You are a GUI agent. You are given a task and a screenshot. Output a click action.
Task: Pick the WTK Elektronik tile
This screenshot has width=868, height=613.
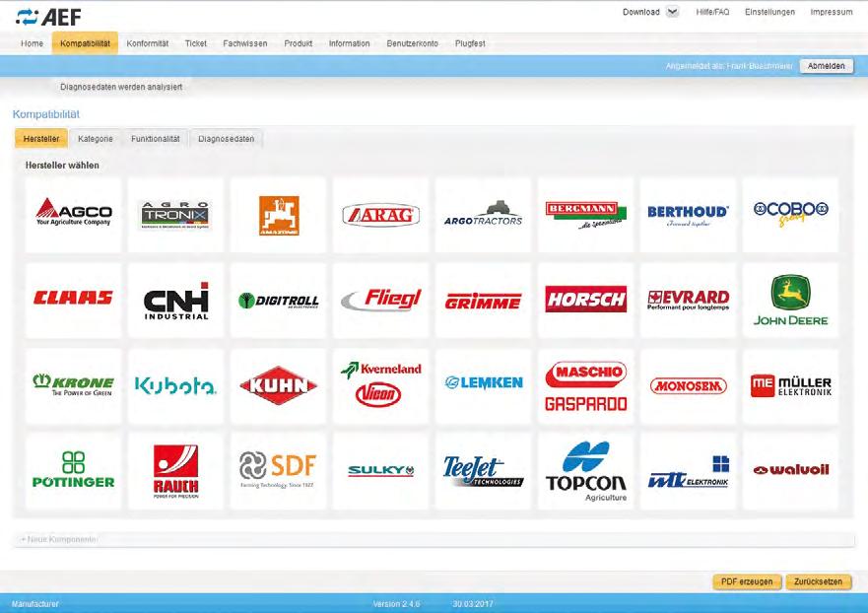(688, 471)
